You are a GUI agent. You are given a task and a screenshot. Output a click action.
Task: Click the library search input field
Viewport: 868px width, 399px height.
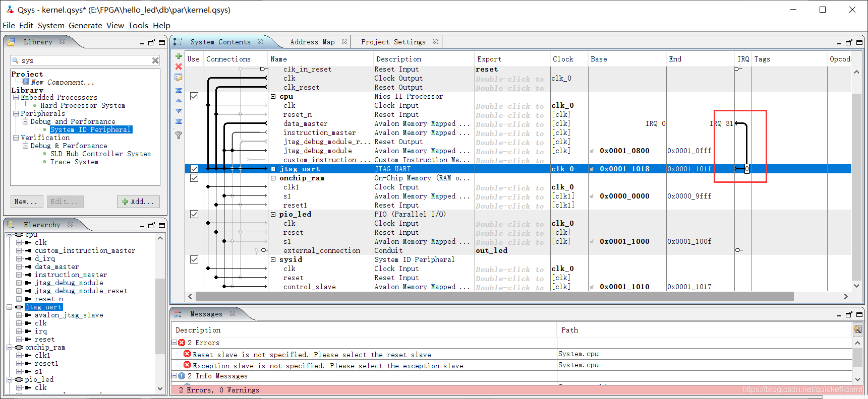85,60
